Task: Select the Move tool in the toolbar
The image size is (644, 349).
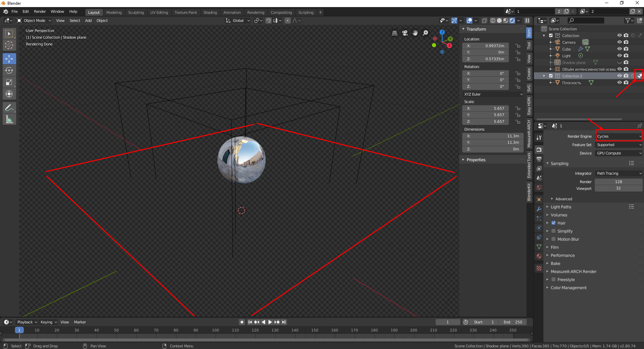Action: point(9,59)
